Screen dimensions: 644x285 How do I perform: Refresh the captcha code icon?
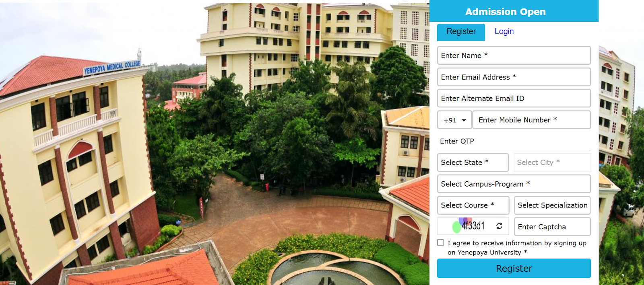click(x=499, y=226)
